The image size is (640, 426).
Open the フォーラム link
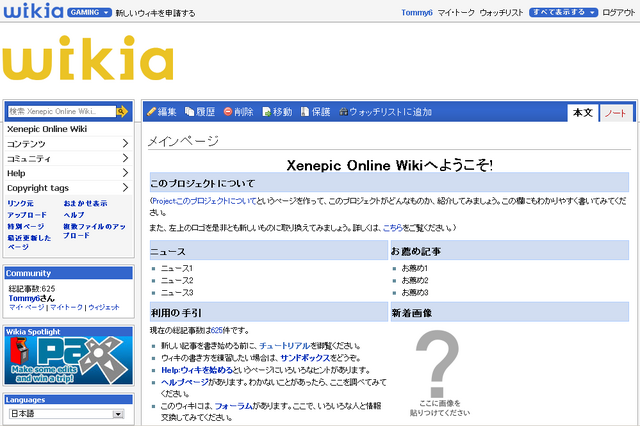click(x=233, y=406)
